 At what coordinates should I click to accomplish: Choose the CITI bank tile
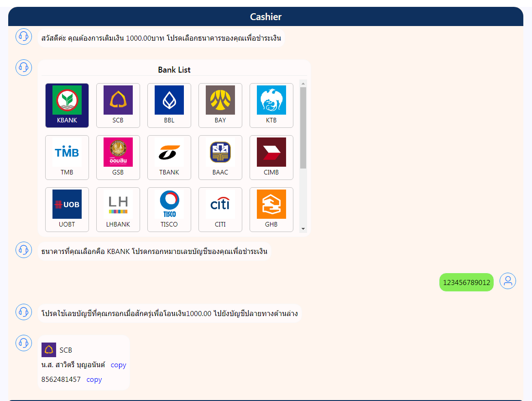[x=220, y=210]
